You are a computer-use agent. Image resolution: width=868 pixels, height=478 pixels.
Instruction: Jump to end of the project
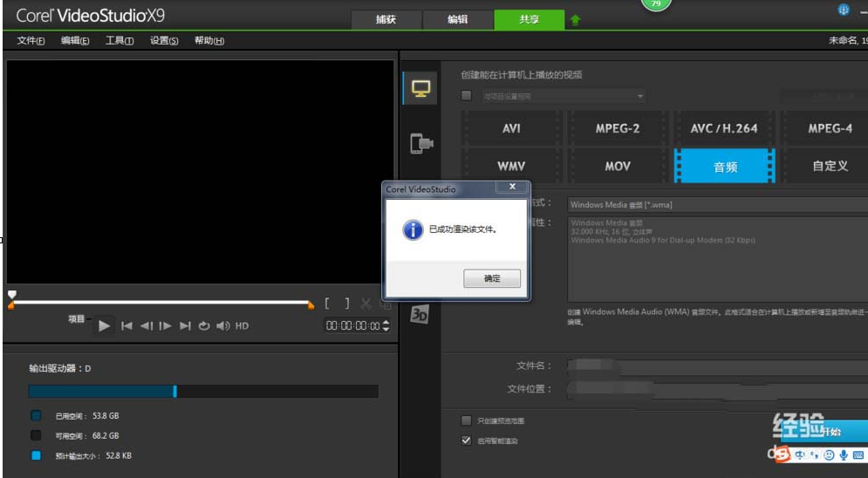[185, 326]
